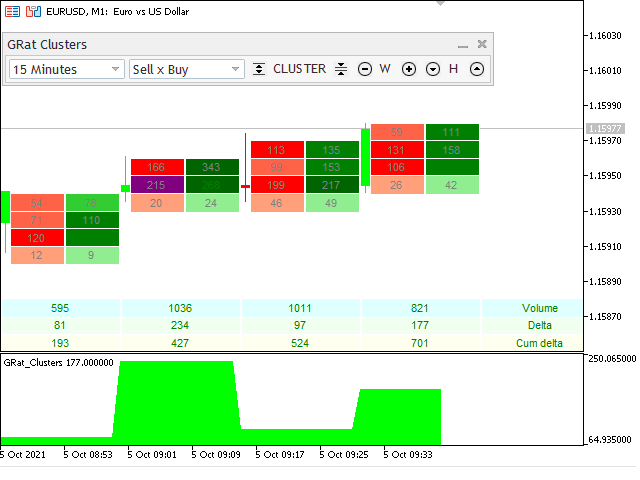
Task: Click the buy cell showing 135
Action: pyautogui.click(x=332, y=150)
